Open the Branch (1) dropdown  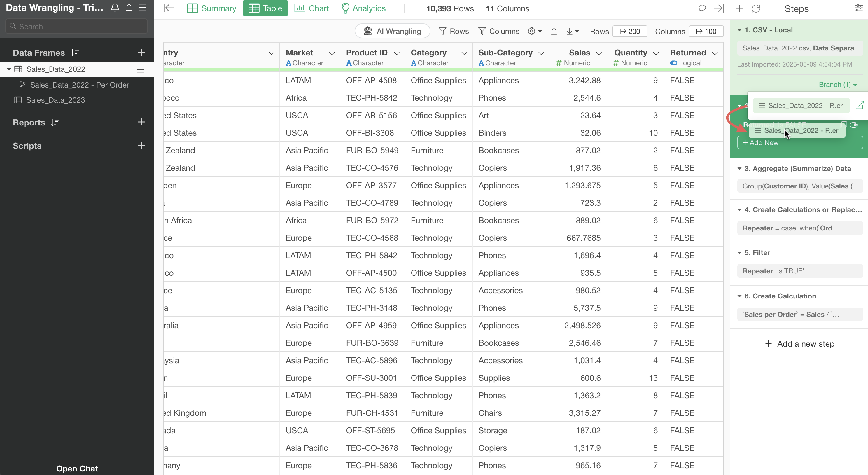pos(838,85)
